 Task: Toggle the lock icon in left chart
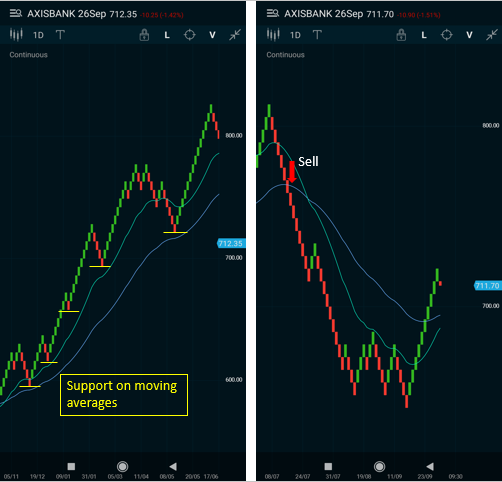tap(144, 35)
